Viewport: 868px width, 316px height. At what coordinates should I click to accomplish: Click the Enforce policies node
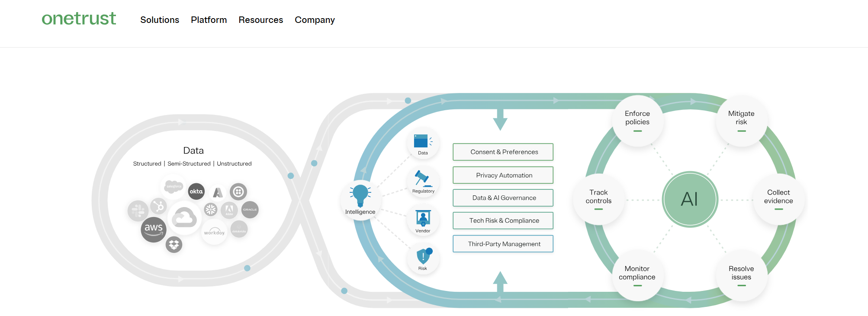[x=637, y=121]
